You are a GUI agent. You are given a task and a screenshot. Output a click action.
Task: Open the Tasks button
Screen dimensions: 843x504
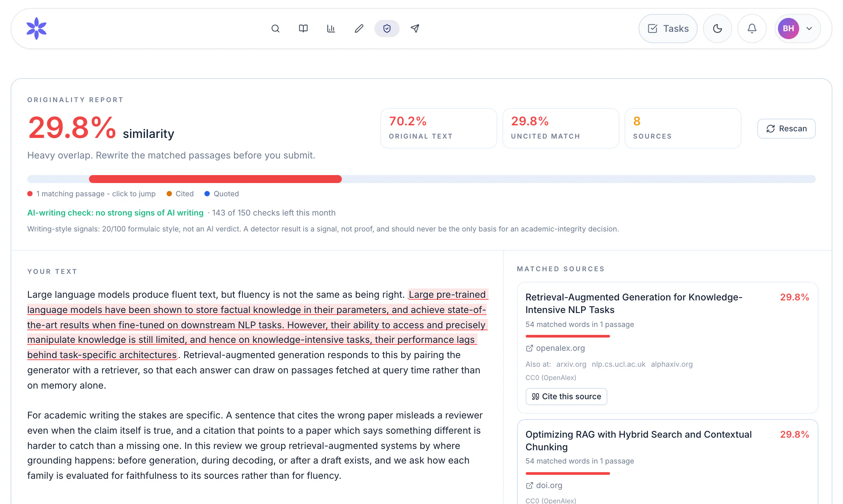coord(668,29)
